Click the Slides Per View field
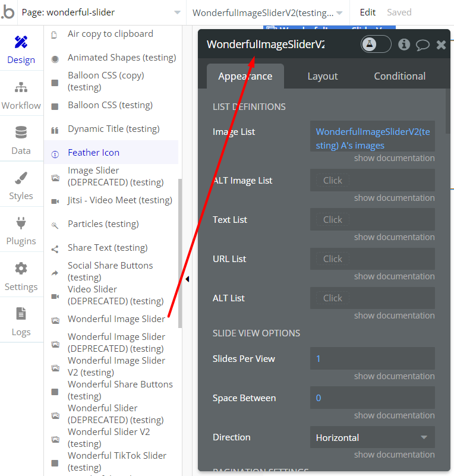 pyautogui.click(x=372, y=358)
